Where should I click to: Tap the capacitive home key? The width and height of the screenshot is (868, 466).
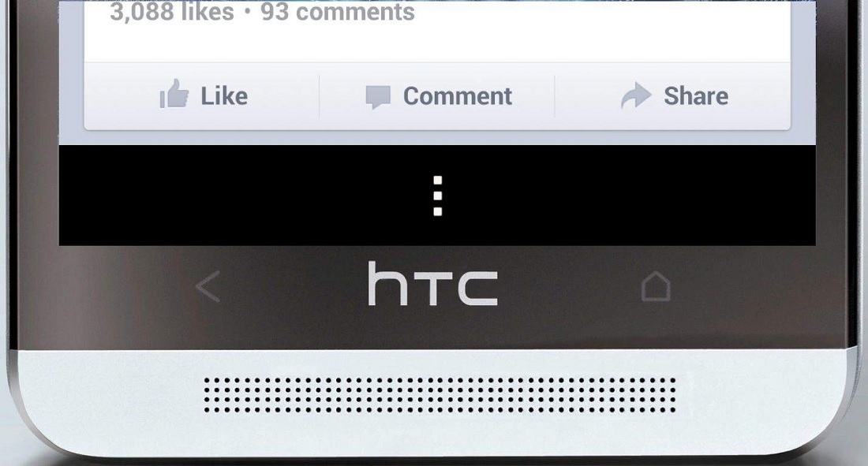pyautogui.click(x=656, y=286)
